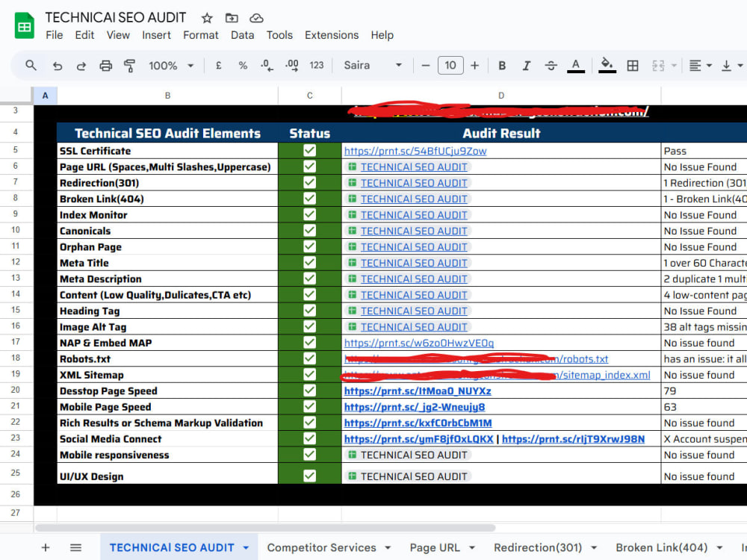Decrease decimal places

point(267,66)
